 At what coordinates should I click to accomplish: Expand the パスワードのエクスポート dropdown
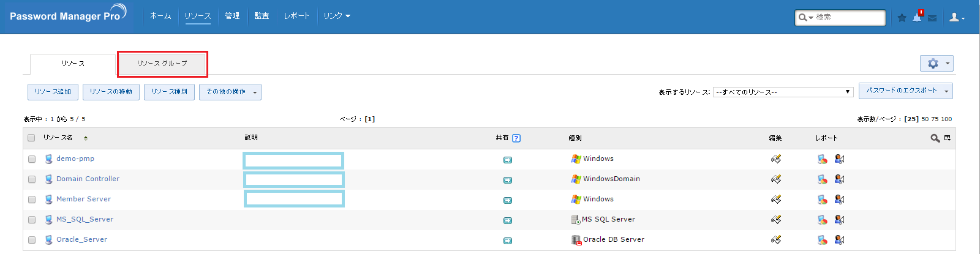pyautogui.click(x=905, y=91)
